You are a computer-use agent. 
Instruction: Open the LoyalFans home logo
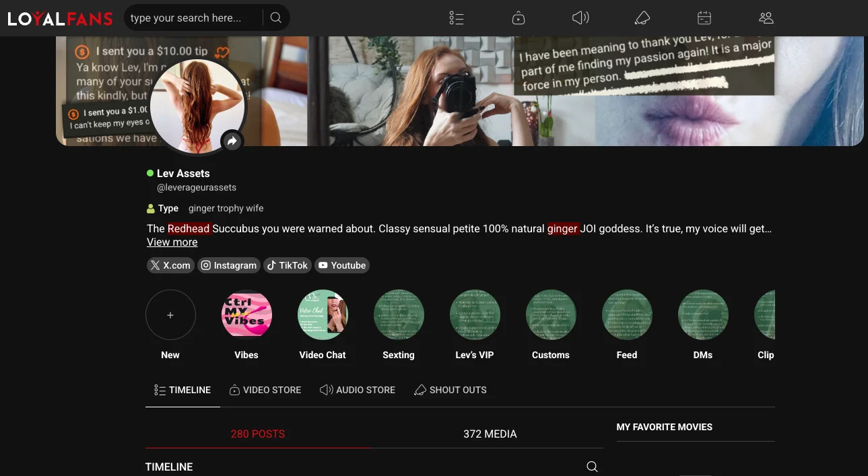[60, 18]
